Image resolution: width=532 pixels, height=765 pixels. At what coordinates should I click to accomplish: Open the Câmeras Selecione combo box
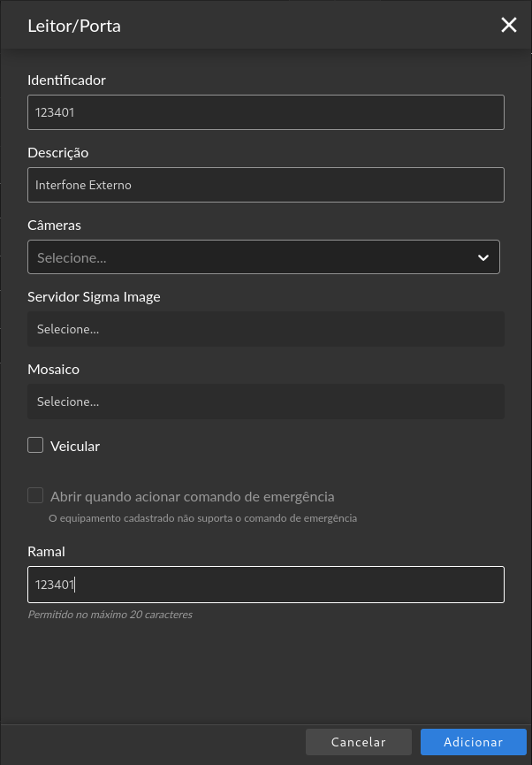pos(264,257)
